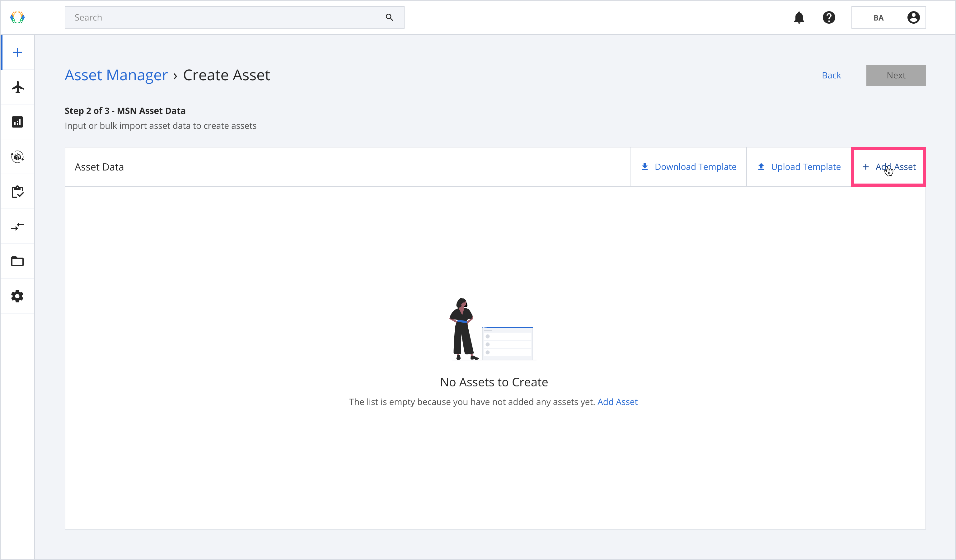Click Download Template button
The image size is (956, 560).
point(688,167)
